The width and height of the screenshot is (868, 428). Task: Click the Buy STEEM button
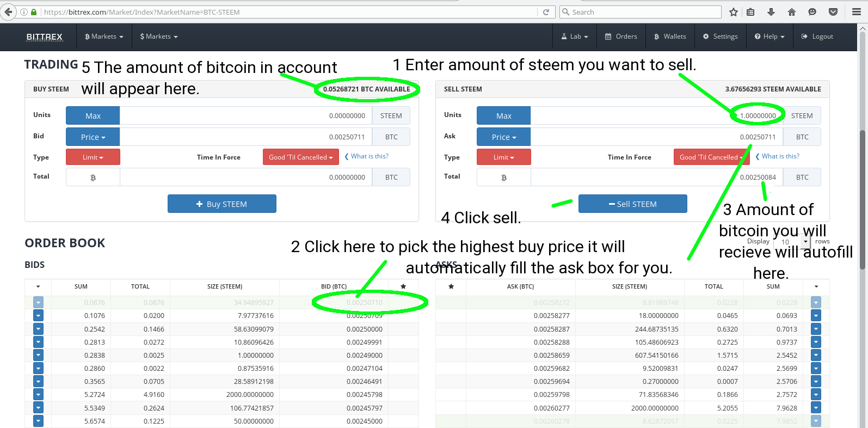[222, 204]
